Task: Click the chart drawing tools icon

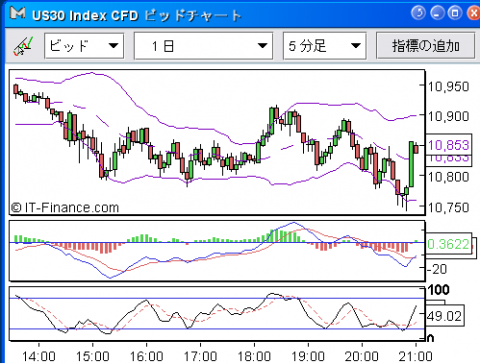Action: point(23,46)
